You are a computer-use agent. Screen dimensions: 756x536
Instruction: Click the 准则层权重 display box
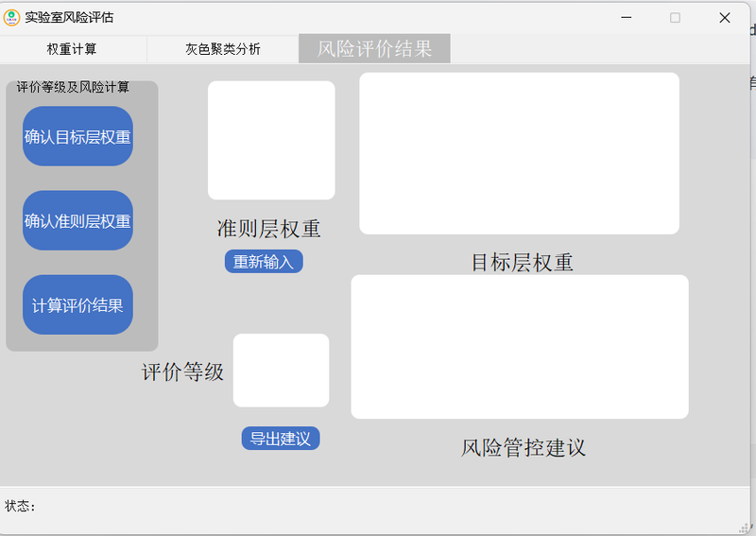tap(271, 141)
